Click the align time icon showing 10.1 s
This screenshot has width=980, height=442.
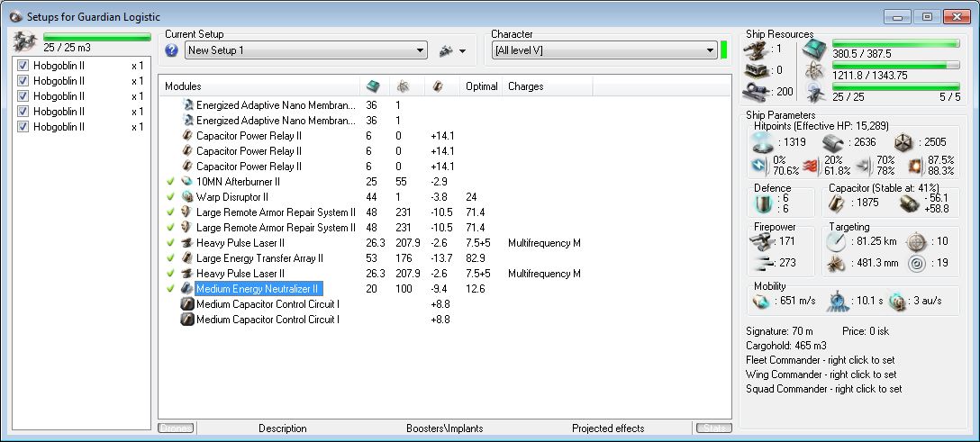[838, 301]
